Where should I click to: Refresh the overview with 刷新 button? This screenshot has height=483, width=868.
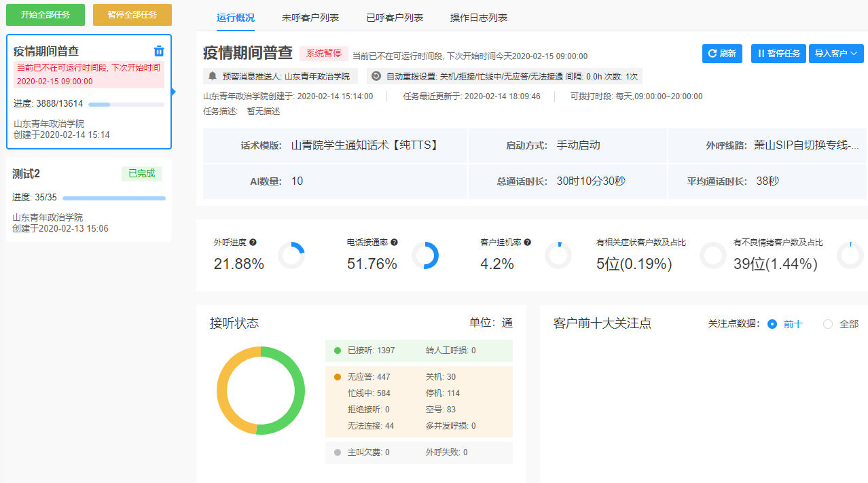coord(722,54)
